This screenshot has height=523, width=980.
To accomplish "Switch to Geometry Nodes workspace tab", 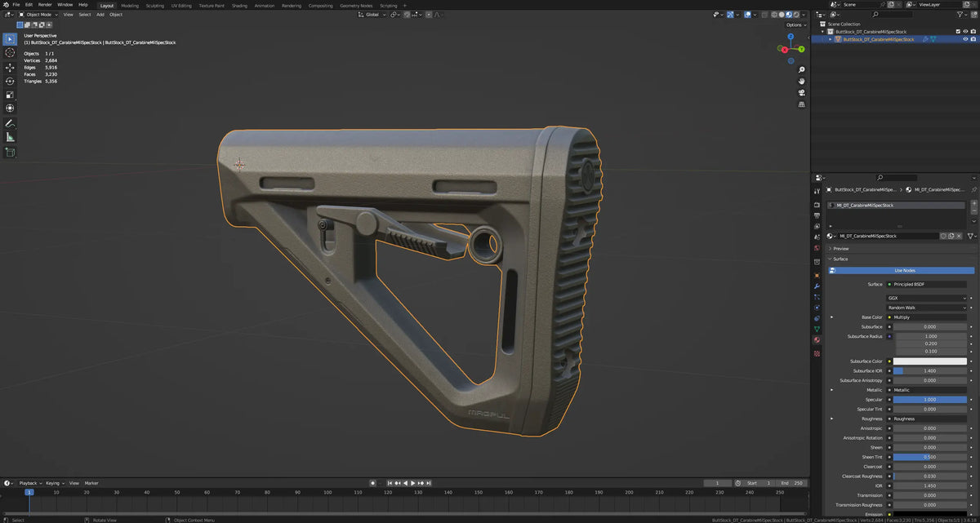I will [x=356, y=5].
